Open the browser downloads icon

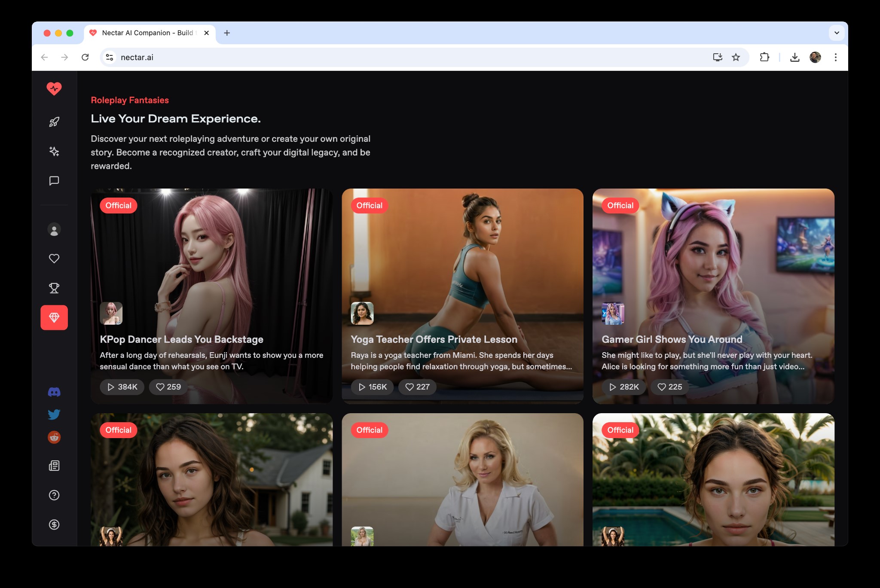(x=795, y=57)
